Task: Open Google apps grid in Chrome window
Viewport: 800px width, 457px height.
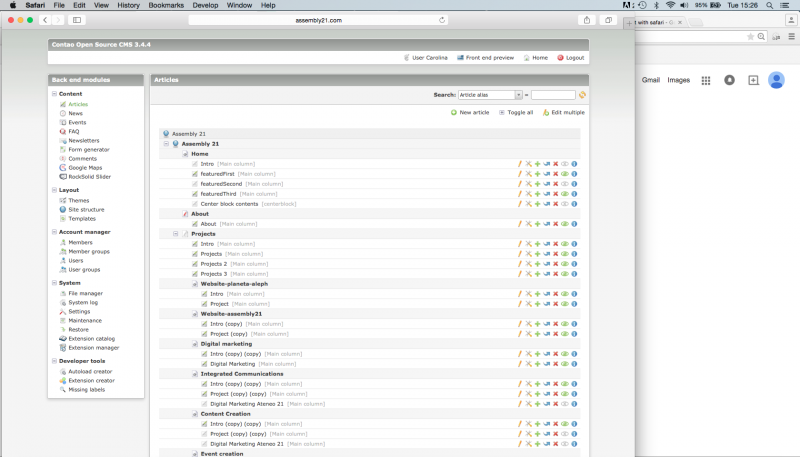Action: 706,80
